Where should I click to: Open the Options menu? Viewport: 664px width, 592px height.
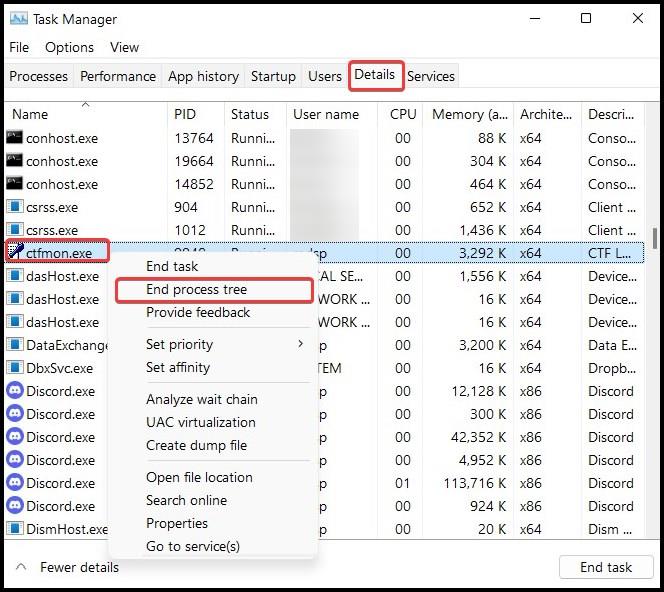click(69, 47)
